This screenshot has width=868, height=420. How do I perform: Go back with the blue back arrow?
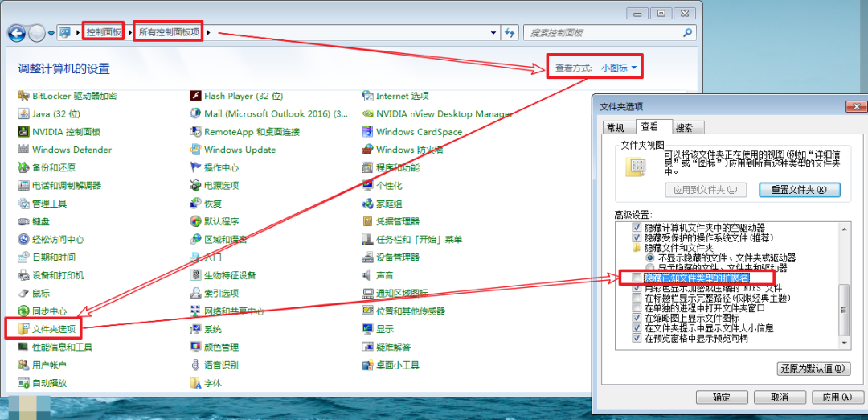click(17, 33)
